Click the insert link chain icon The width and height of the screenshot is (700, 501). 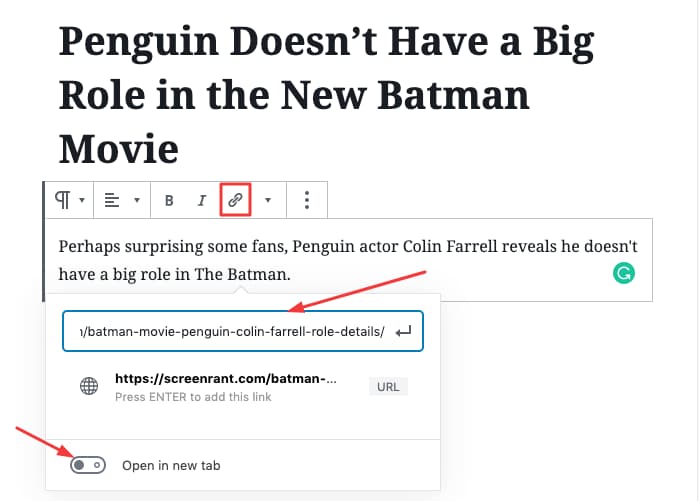pyautogui.click(x=235, y=200)
